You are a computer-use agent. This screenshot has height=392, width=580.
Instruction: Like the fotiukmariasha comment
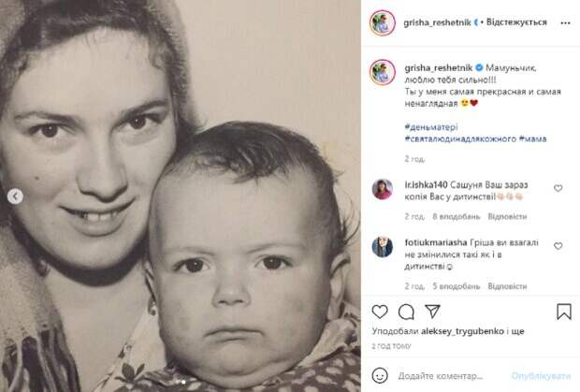pyautogui.click(x=558, y=246)
